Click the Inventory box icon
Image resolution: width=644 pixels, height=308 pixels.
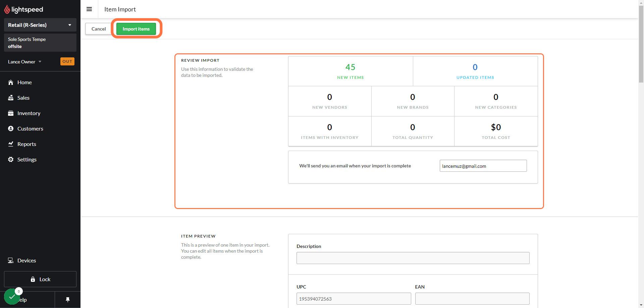[x=11, y=113]
